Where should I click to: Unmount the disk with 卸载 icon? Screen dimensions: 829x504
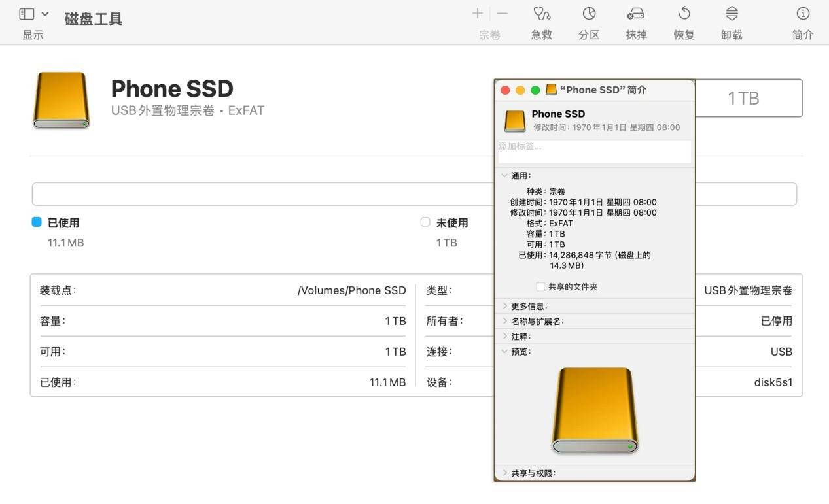[732, 14]
